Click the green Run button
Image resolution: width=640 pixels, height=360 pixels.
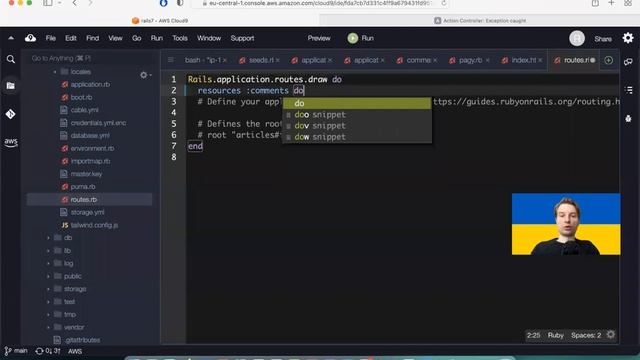360,38
